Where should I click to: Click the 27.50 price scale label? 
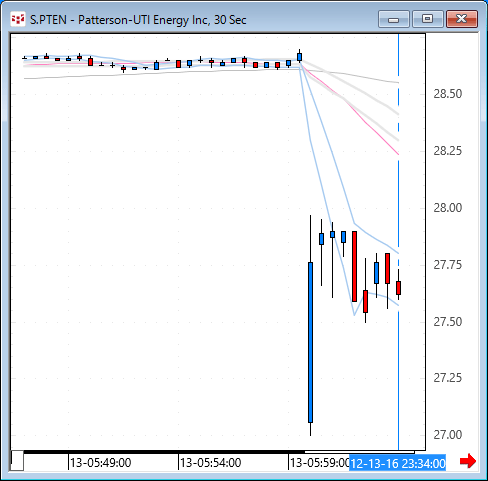coord(447,322)
